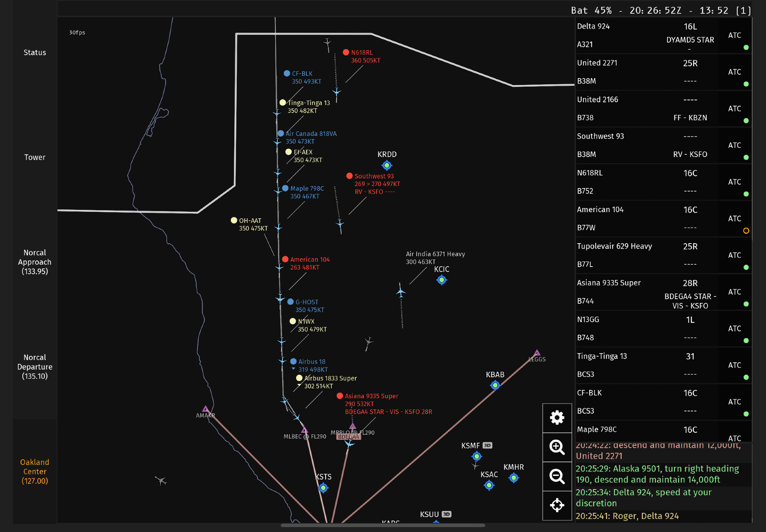Open CF-BLK flight strip in list

[x=663, y=402]
